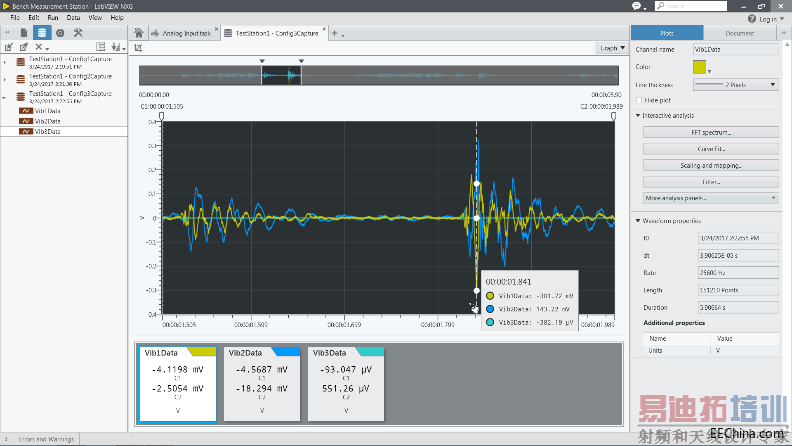This screenshot has width=792, height=446.
Task: Click left overview range marker triangle
Action: tap(262, 61)
